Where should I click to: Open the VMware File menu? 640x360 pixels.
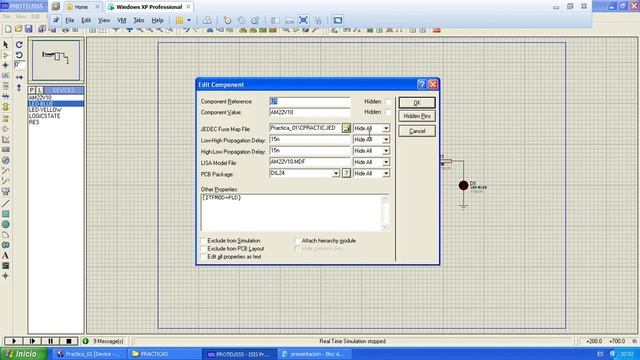[70, 20]
